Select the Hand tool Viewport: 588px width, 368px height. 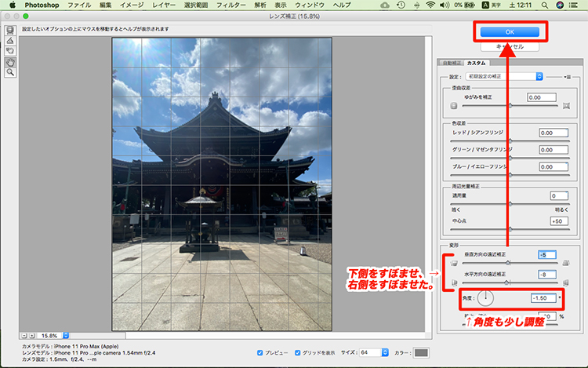pos(10,62)
